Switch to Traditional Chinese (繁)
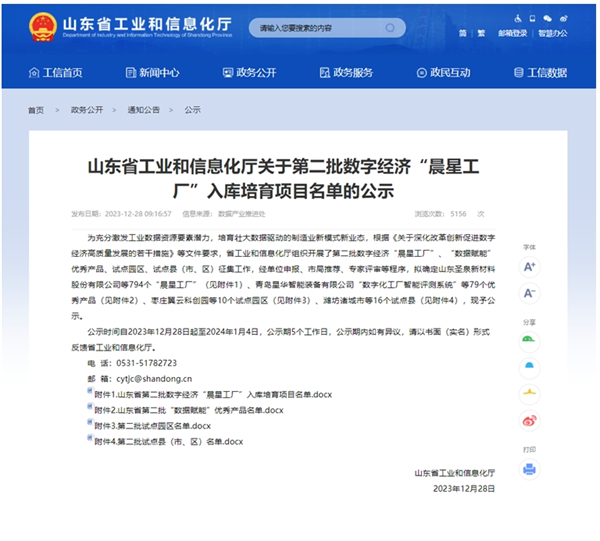The width and height of the screenshot is (600, 541). coord(482,33)
